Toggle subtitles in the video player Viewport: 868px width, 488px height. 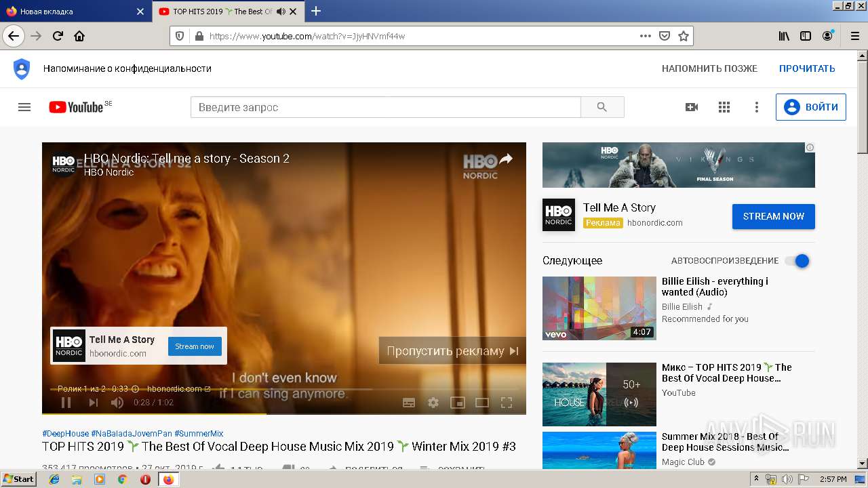409,403
